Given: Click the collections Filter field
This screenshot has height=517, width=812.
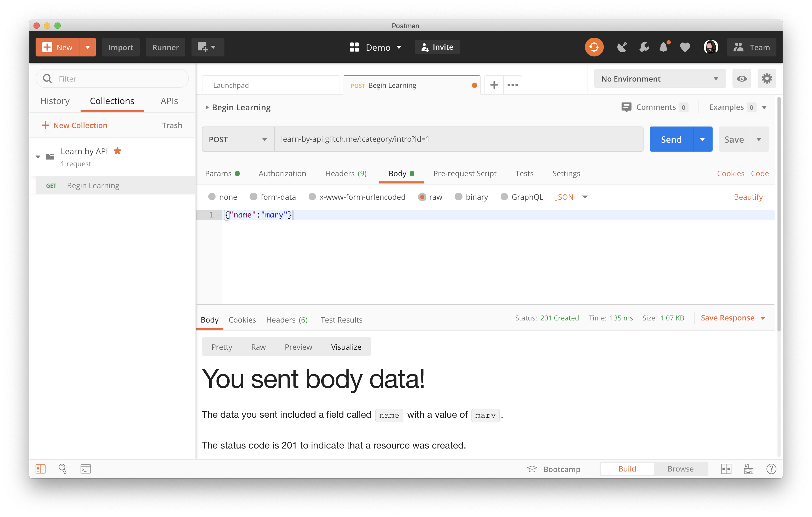Looking at the screenshot, I should click(112, 79).
